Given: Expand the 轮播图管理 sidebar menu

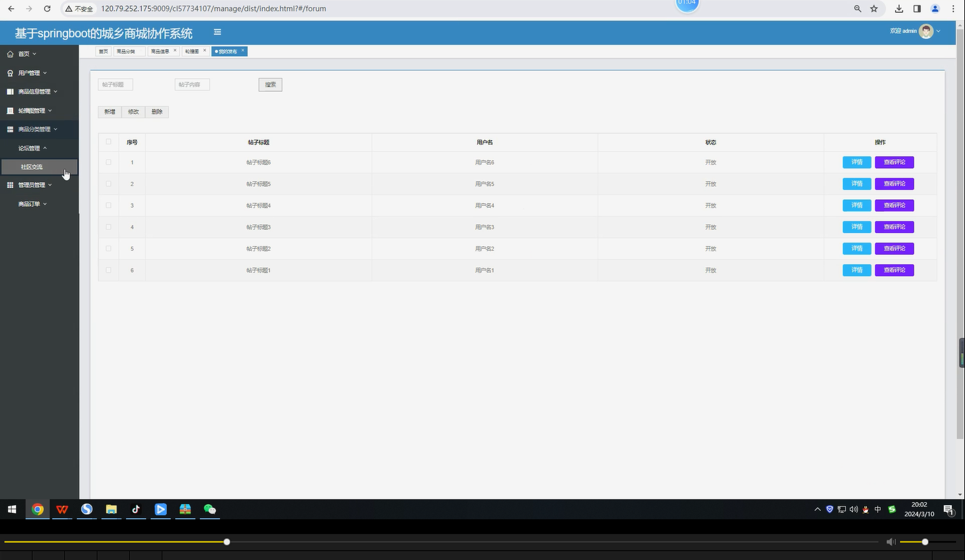Looking at the screenshot, I should (39, 111).
